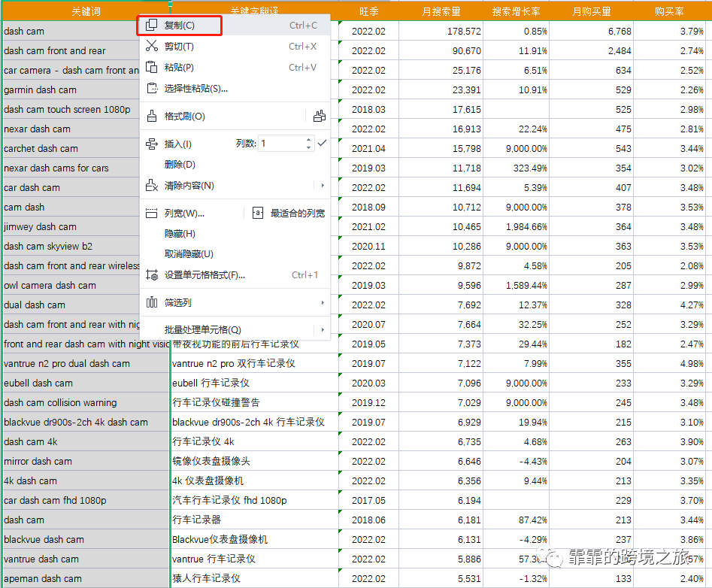
Task: Click the Insert column icon
Action: pos(152,144)
